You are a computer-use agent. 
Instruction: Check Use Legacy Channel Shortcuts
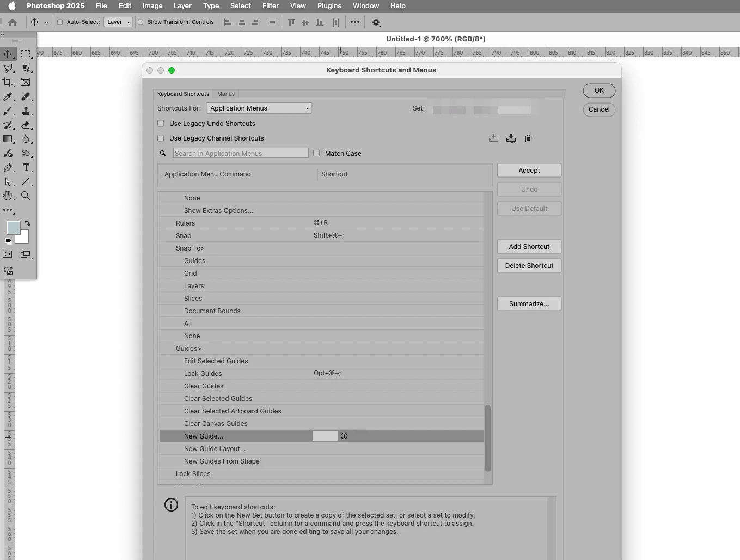[161, 138]
